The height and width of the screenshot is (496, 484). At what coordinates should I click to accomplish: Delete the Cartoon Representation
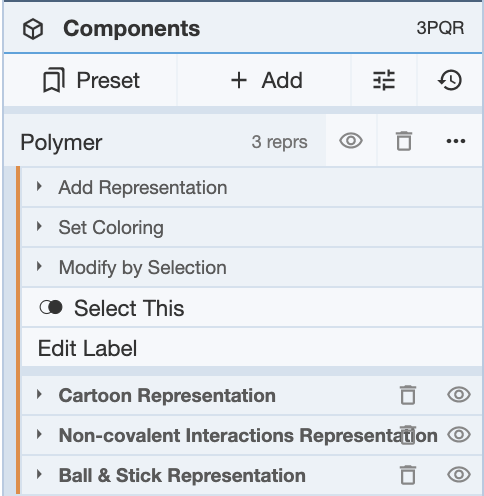point(408,395)
